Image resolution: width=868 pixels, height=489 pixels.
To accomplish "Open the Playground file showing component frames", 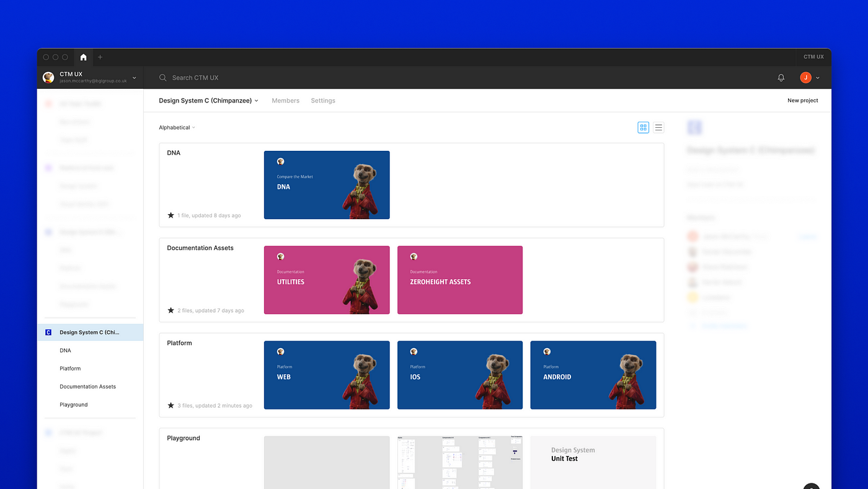I will [460, 462].
